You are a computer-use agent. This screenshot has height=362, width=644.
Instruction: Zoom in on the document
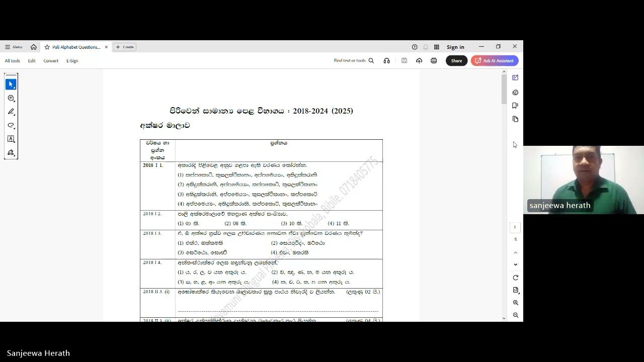(x=515, y=303)
